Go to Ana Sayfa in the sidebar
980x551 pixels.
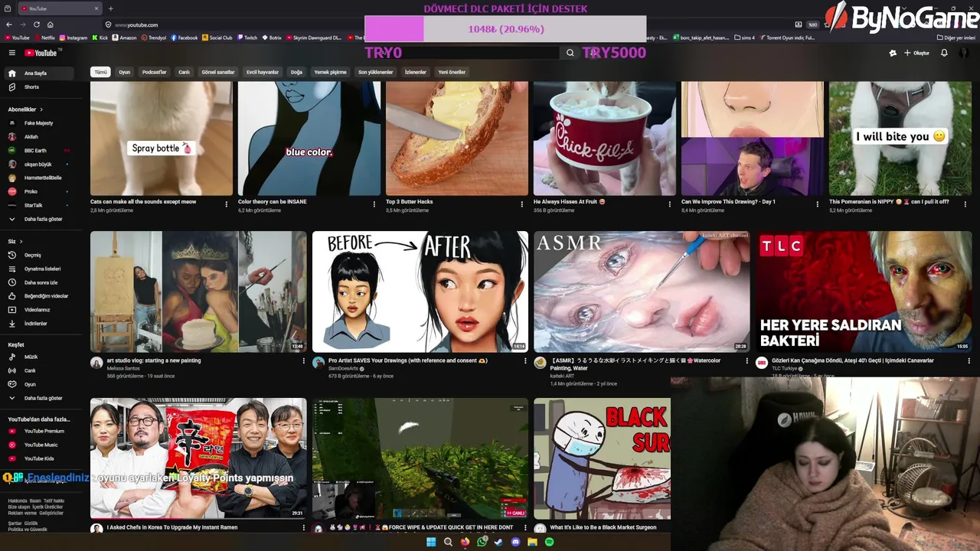[35, 73]
